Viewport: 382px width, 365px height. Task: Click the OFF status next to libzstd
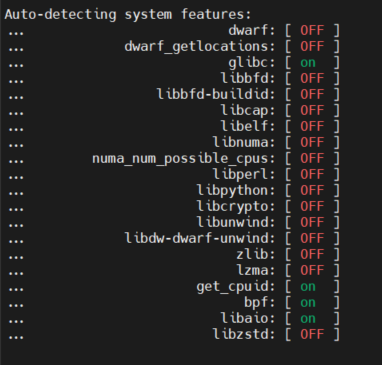pyautogui.click(x=312, y=334)
